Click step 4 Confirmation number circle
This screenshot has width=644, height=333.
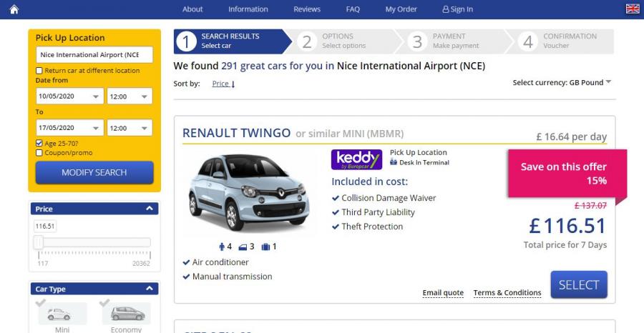(528, 41)
